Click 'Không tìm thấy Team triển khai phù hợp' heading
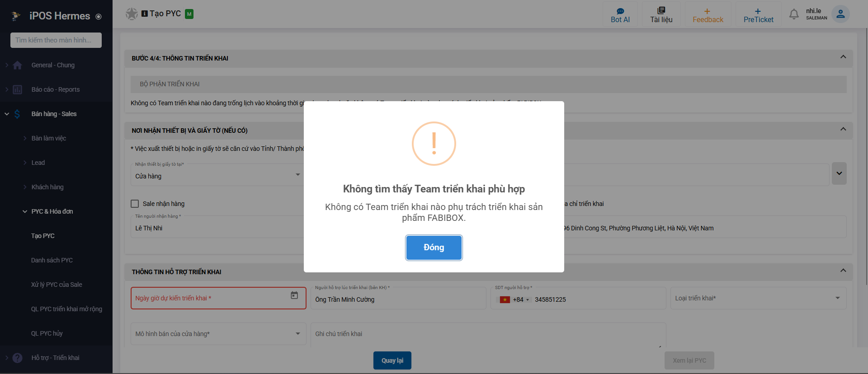Screen dimensions: 868x374 [x=434, y=189]
